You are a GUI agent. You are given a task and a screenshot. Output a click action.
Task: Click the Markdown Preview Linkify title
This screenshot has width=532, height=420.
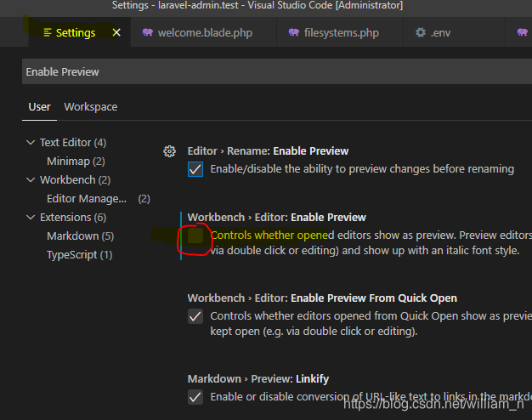click(258, 379)
